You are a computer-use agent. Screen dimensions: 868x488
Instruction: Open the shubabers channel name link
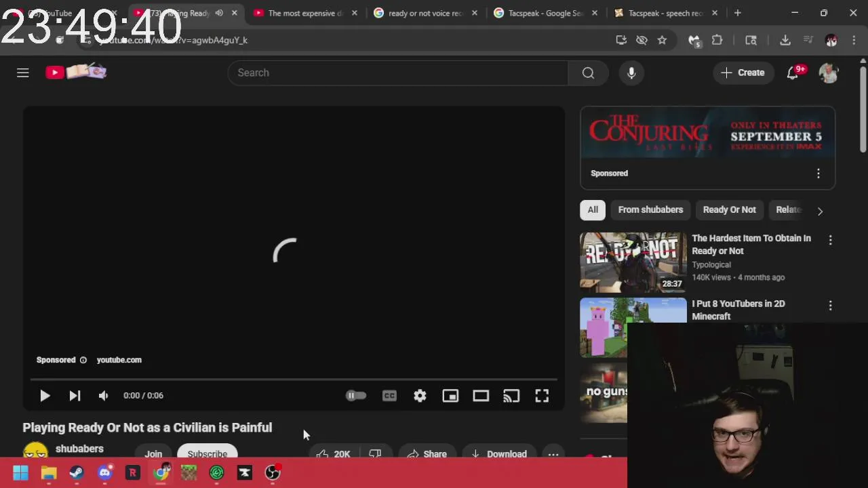pyautogui.click(x=79, y=449)
